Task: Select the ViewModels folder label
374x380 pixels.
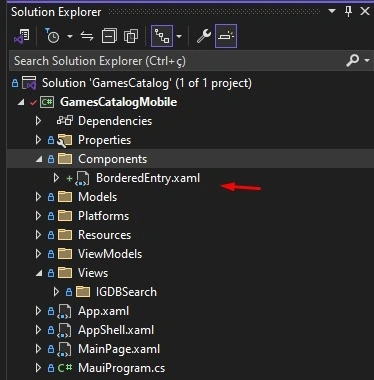Action: [x=110, y=254]
